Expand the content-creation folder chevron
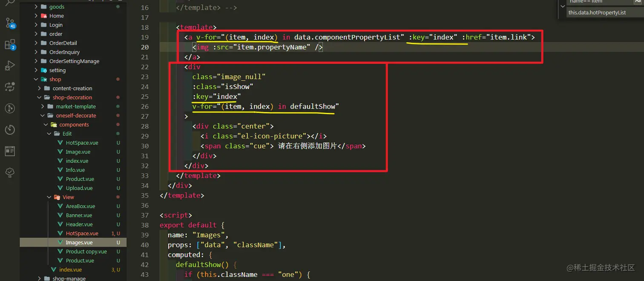 [x=40, y=89]
